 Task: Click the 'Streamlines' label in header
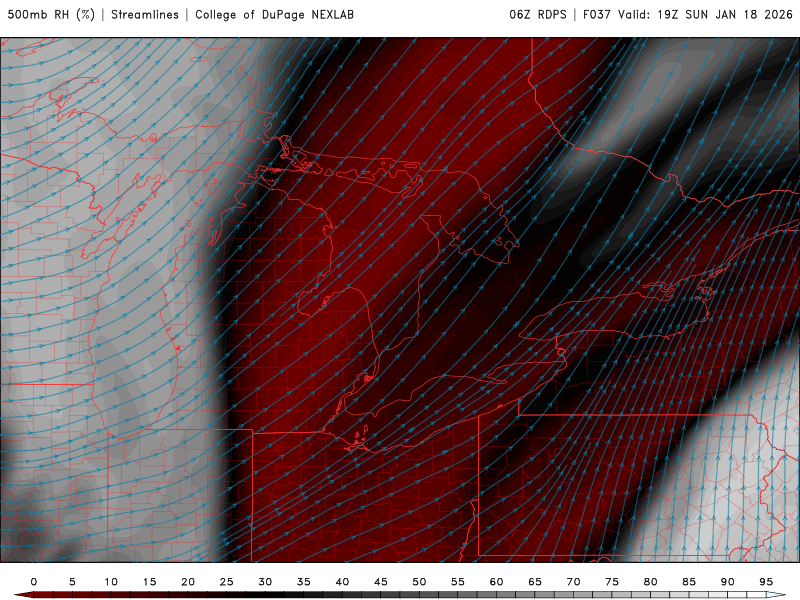[145, 15]
